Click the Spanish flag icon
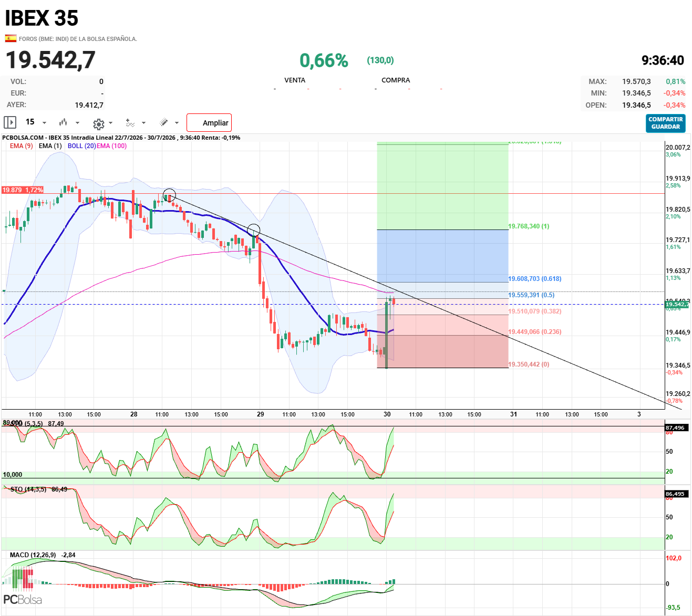 (11, 38)
